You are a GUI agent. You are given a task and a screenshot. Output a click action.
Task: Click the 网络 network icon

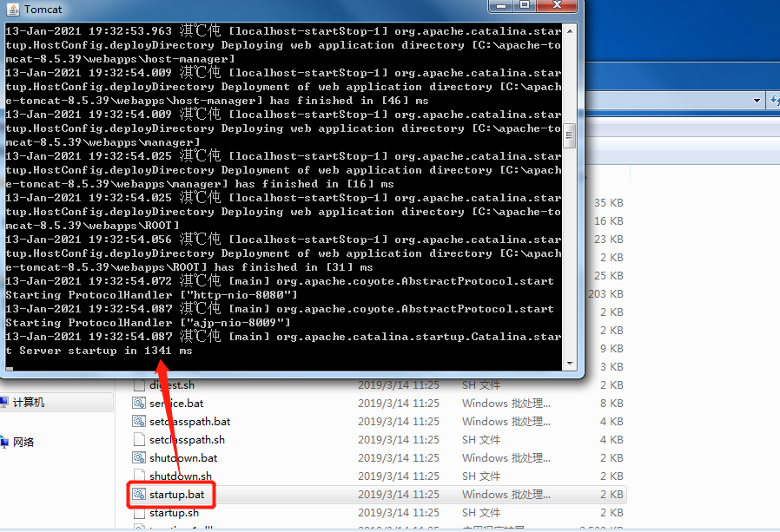pyautogui.click(x=4, y=442)
